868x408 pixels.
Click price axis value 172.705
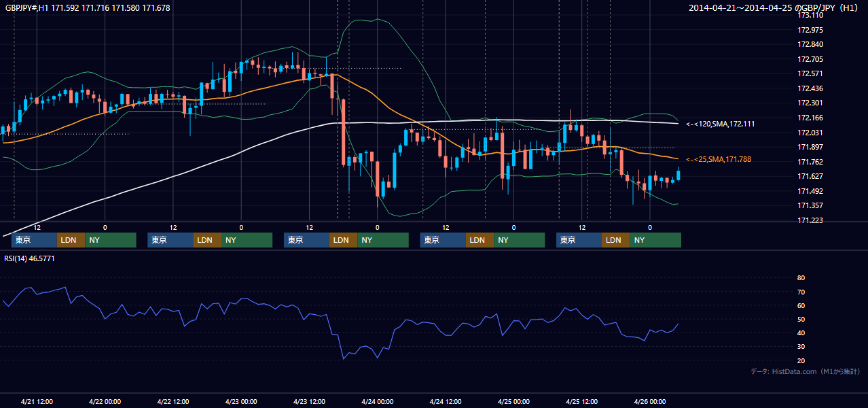point(810,59)
